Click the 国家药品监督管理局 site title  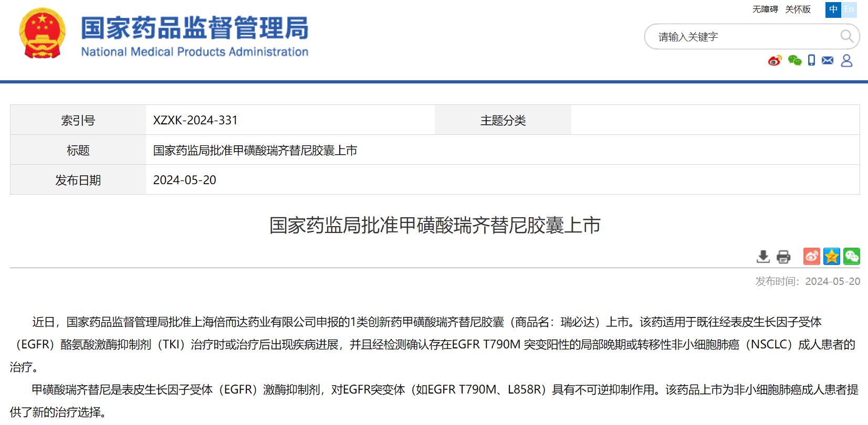click(194, 28)
